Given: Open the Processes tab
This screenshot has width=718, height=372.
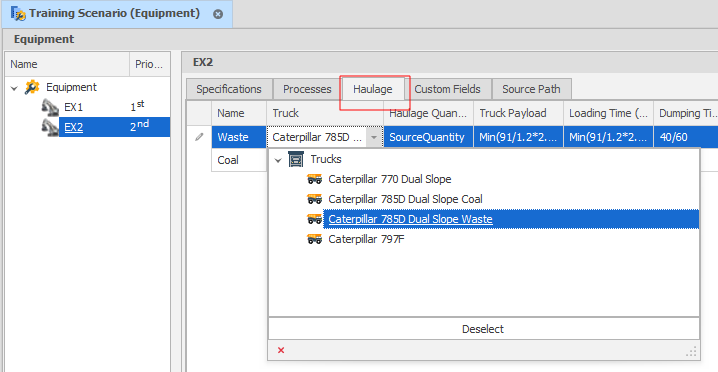Looking at the screenshot, I should (307, 89).
